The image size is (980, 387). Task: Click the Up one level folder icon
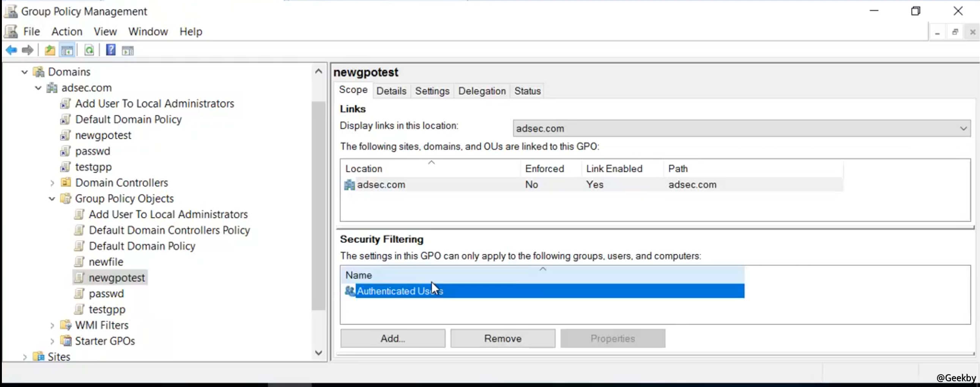coord(50,50)
